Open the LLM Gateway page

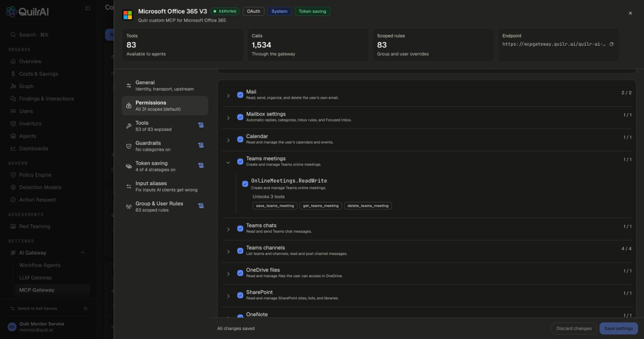tap(35, 278)
